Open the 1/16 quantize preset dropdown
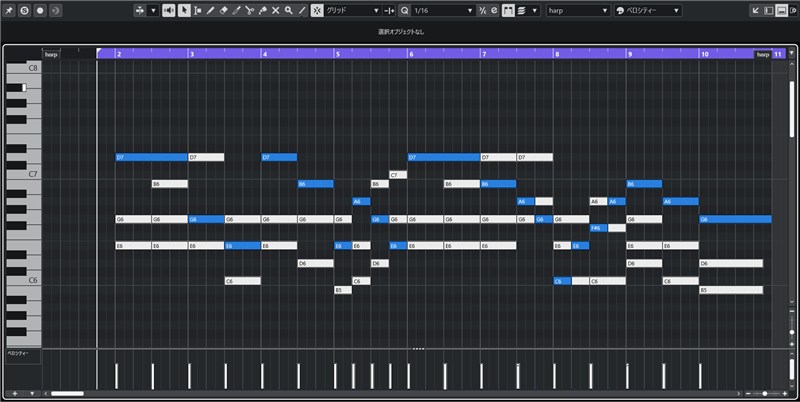 click(x=443, y=10)
